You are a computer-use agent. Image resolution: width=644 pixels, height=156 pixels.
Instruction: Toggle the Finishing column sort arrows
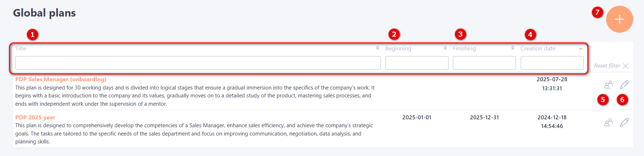pos(512,48)
